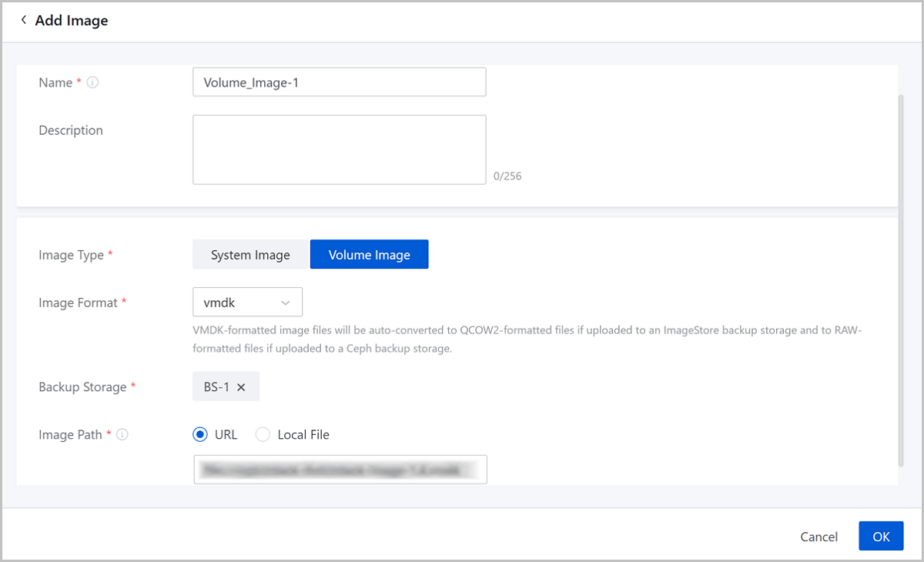Select the URL radio button
The height and width of the screenshot is (562, 924).
(x=200, y=435)
